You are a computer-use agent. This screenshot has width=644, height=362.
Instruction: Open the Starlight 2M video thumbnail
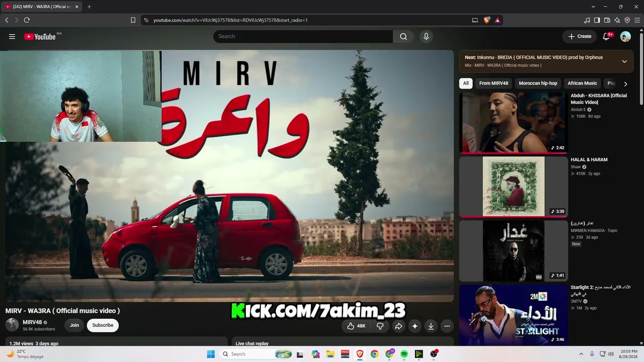click(513, 315)
